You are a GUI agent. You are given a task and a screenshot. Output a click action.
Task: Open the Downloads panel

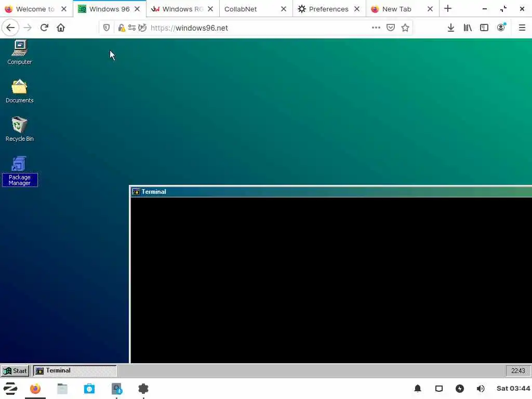[451, 28]
